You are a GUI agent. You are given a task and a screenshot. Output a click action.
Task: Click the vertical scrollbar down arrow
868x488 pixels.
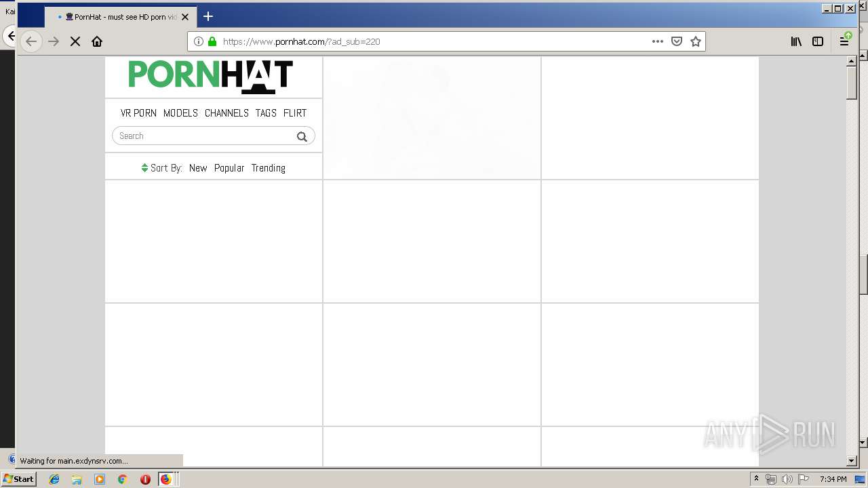click(x=852, y=461)
